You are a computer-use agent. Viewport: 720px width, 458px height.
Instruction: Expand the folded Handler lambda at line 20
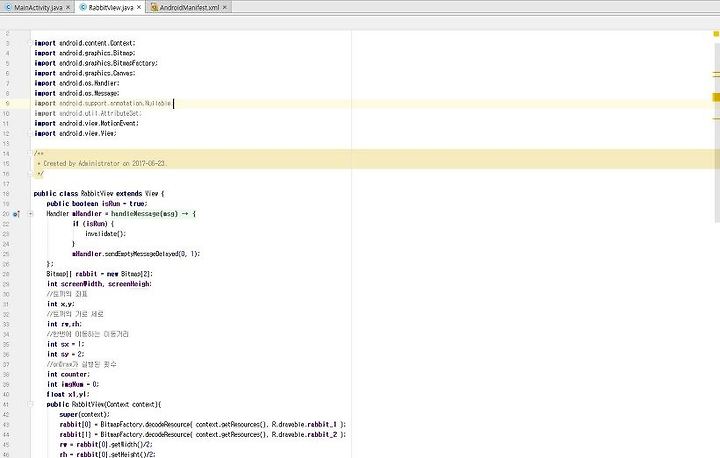30,214
